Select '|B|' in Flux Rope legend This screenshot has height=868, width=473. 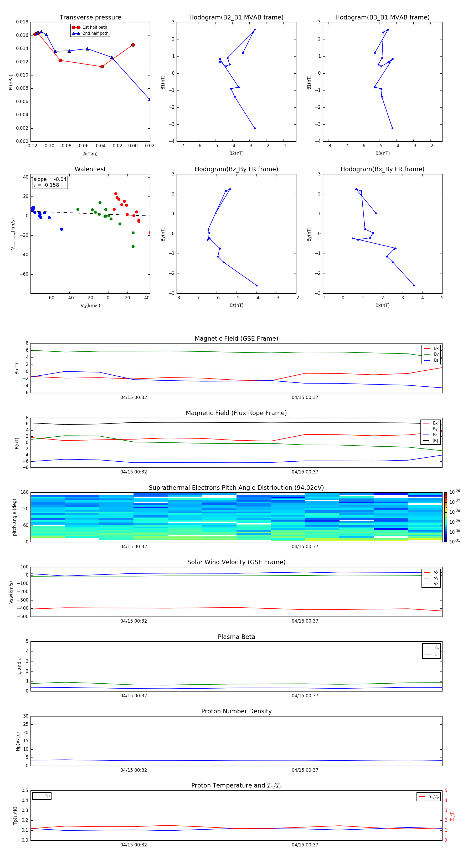(431, 441)
